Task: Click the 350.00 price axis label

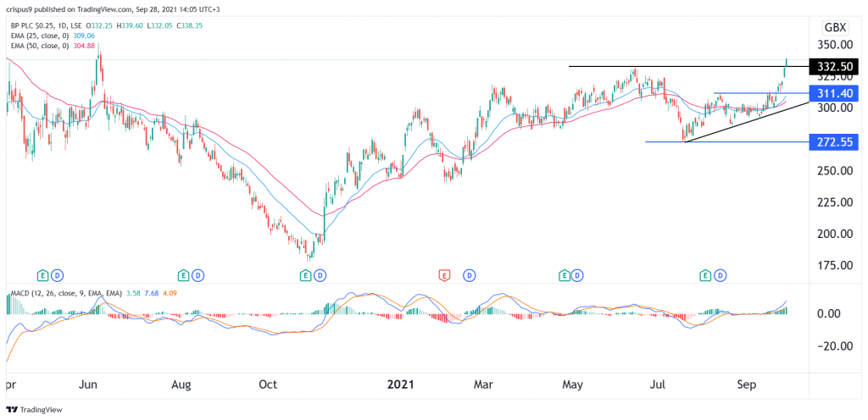Action: point(834,44)
